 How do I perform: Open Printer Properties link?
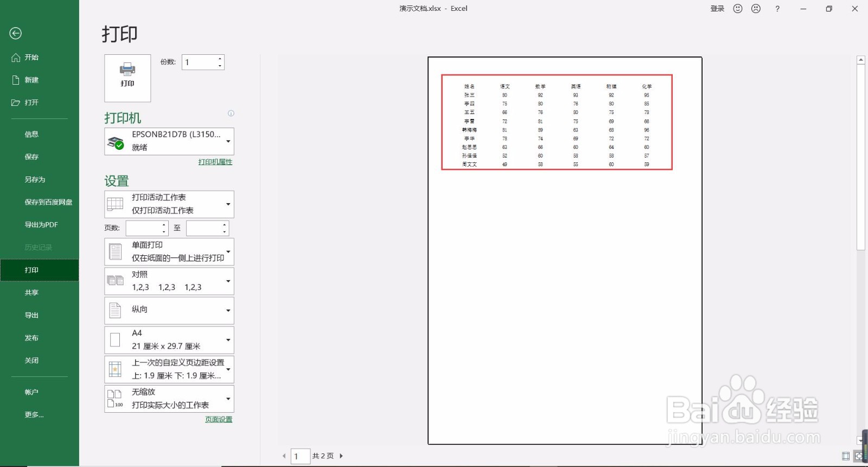click(215, 162)
